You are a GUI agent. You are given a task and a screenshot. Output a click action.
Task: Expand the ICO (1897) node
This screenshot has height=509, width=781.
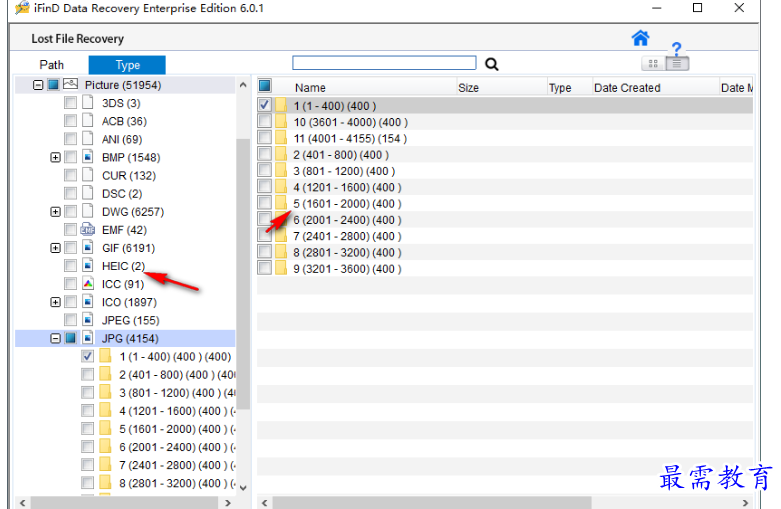tap(55, 302)
